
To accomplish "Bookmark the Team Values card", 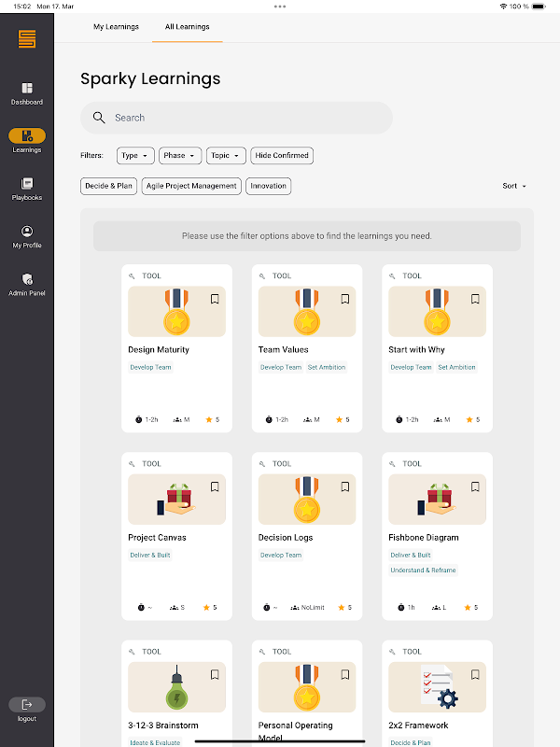I will click(x=345, y=299).
